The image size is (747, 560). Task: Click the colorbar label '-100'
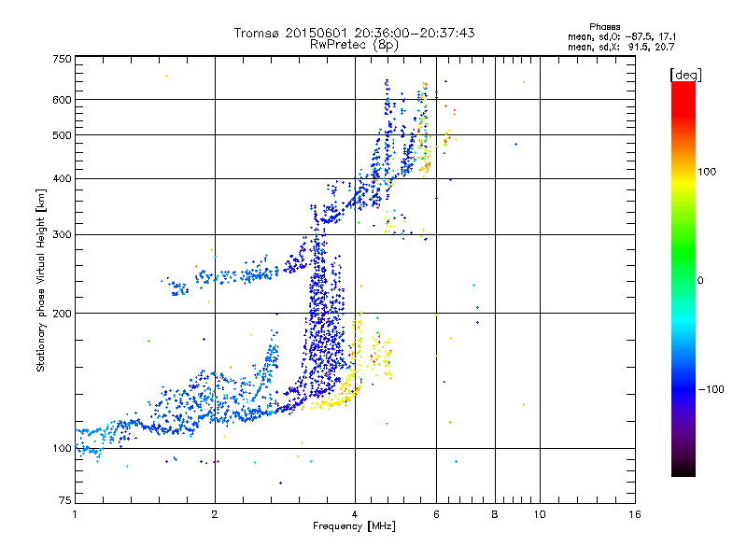click(x=711, y=389)
